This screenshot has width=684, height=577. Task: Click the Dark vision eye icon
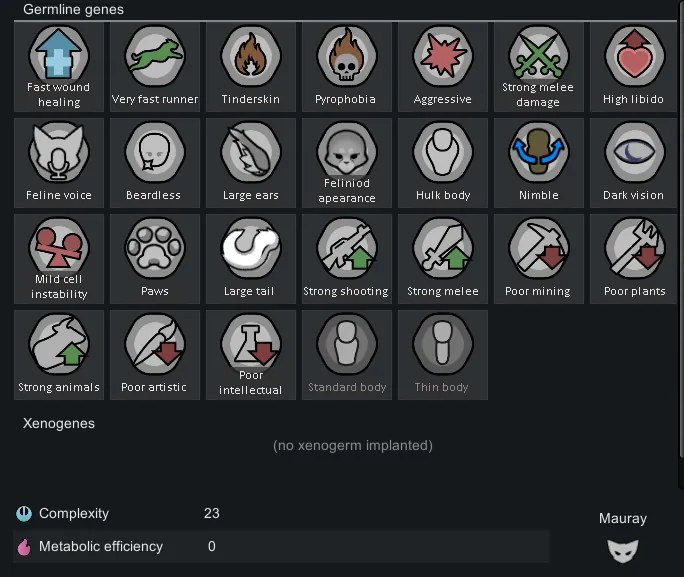click(635, 152)
